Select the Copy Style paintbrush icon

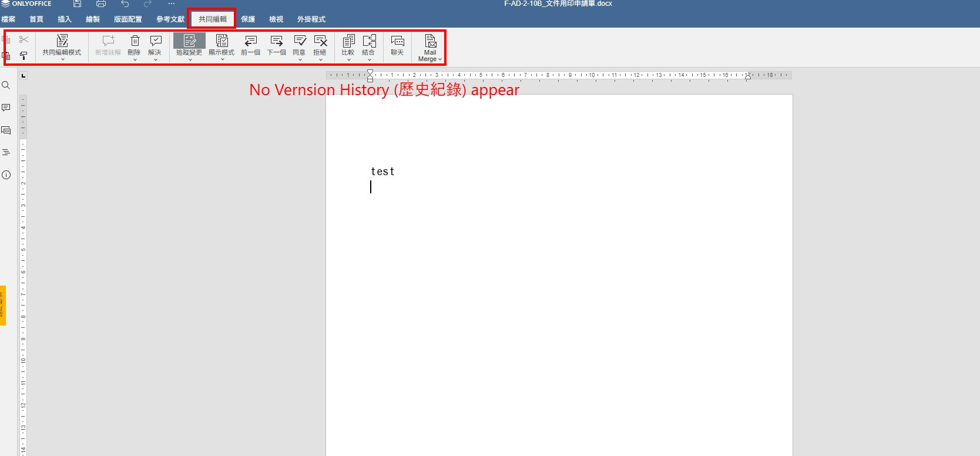(24, 56)
